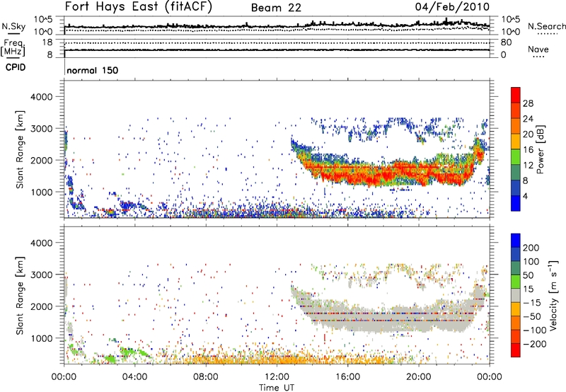This screenshot has width=566, height=392.
Task: Click the "Nave" legend label
Action: pos(538,49)
